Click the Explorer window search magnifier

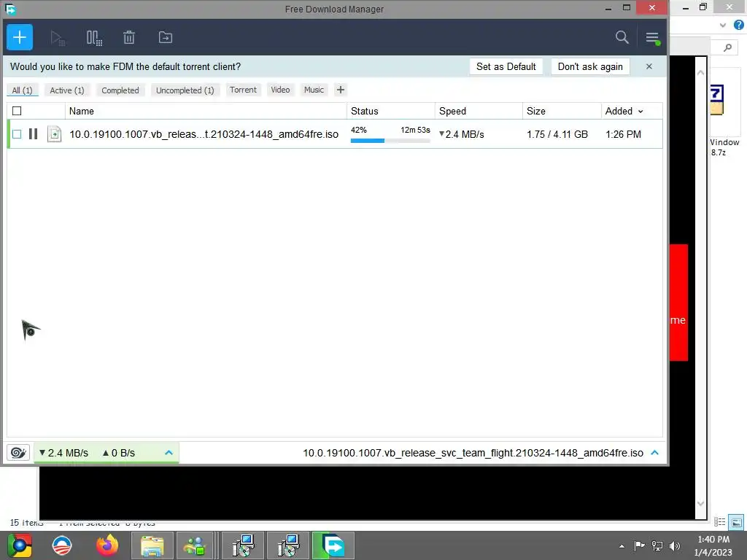click(x=727, y=47)
